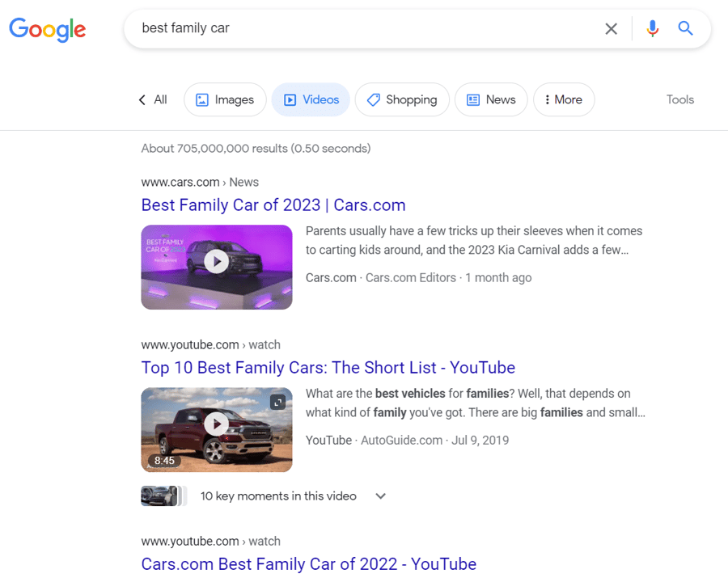Clear the search query using the X icon
Image resolution: width=728 pixels, height=582 pixels.
click(612, 28)
